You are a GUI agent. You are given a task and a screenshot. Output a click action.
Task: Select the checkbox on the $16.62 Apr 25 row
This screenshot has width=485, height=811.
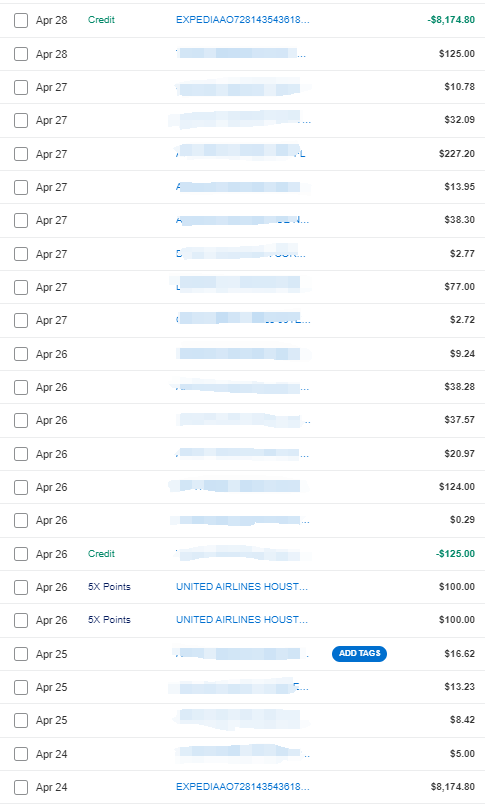(21, 654)
